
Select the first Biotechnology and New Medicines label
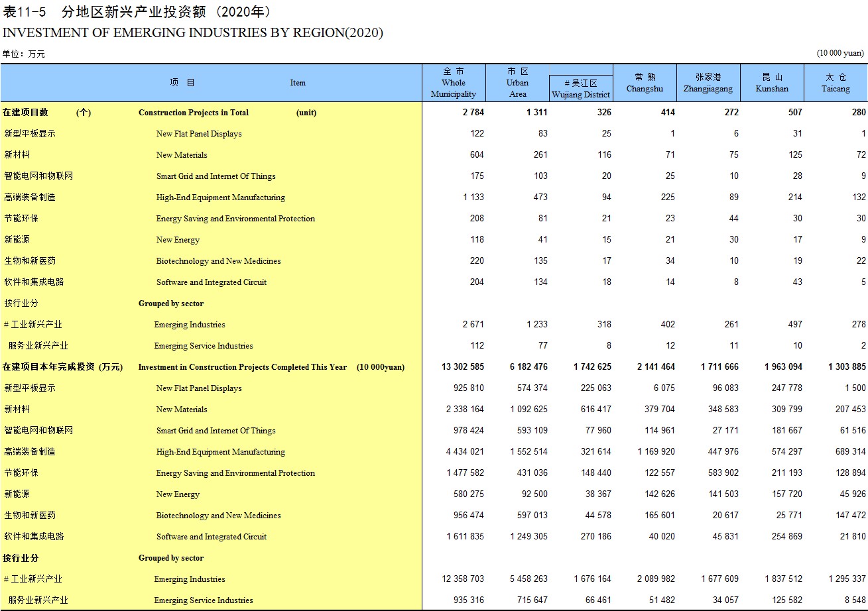[x=218, y=261]
